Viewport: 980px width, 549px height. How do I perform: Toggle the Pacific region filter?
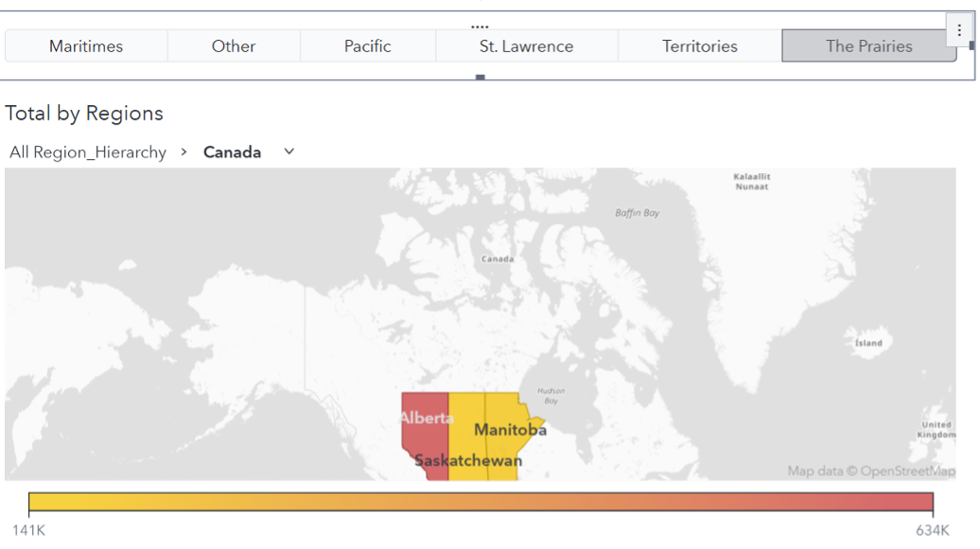pyautogui.click(x=367, y=45)
